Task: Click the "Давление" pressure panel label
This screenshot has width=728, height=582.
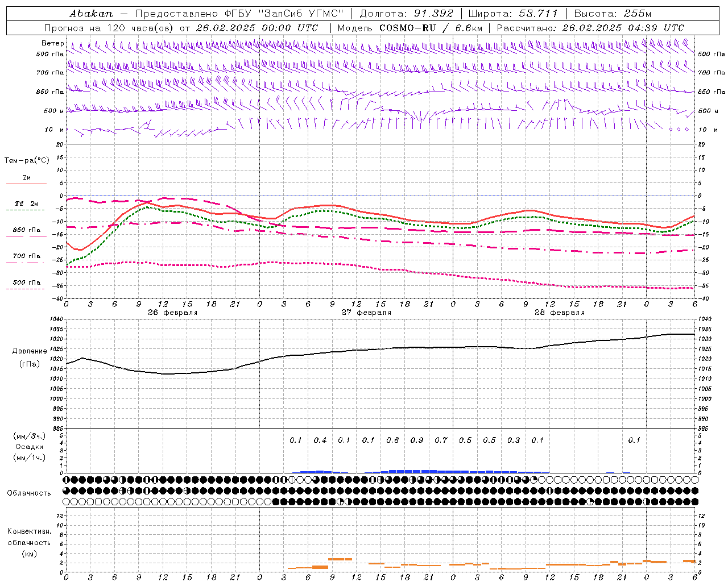Action: click(30, 351)
